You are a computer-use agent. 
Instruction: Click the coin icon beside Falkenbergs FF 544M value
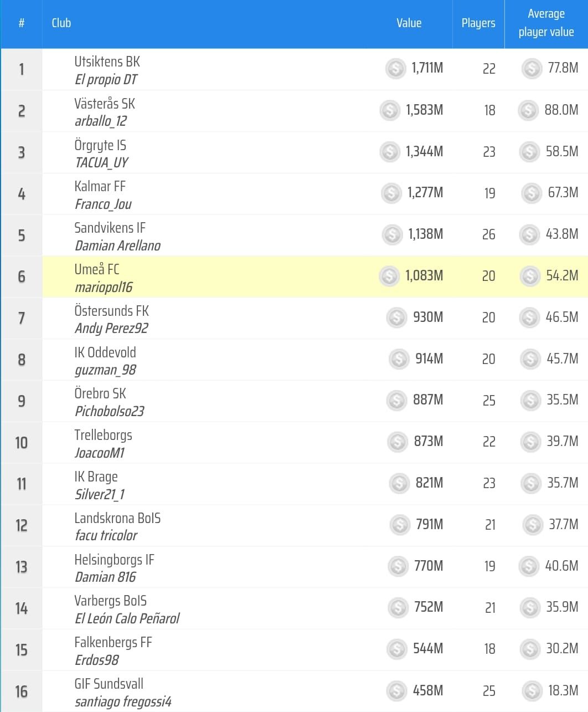[x=396, y=649]
